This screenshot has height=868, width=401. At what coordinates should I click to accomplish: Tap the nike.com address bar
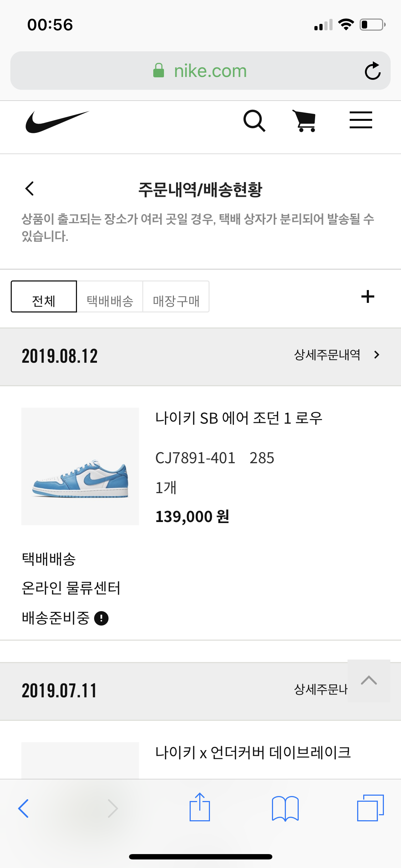pyautogui.click(x=200, y=71)
